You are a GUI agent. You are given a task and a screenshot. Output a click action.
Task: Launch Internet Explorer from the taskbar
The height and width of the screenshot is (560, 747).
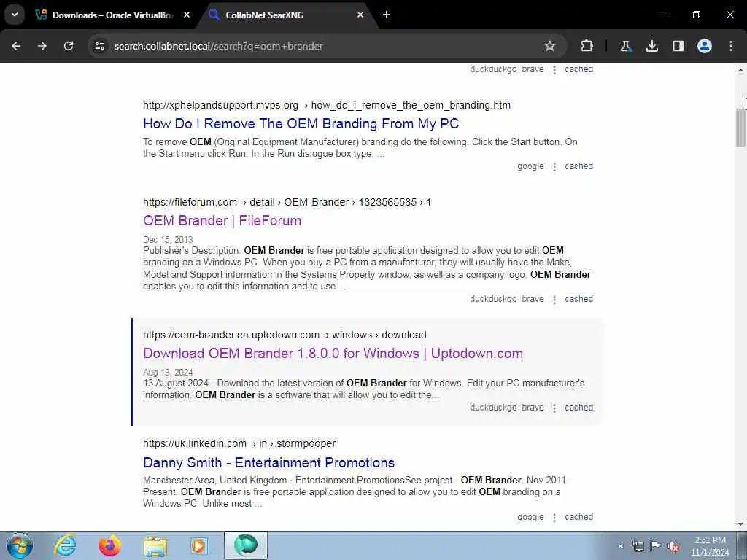pos(65,545)
